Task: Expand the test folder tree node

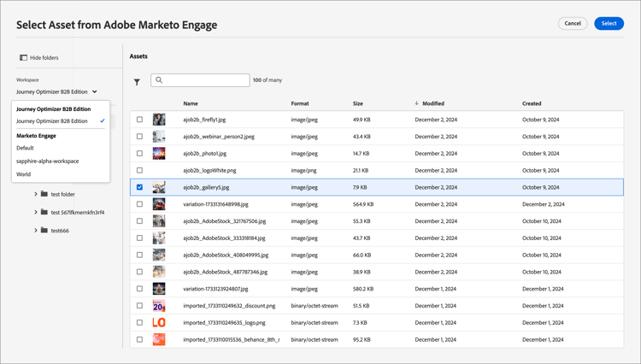Action: pos(36,194)
